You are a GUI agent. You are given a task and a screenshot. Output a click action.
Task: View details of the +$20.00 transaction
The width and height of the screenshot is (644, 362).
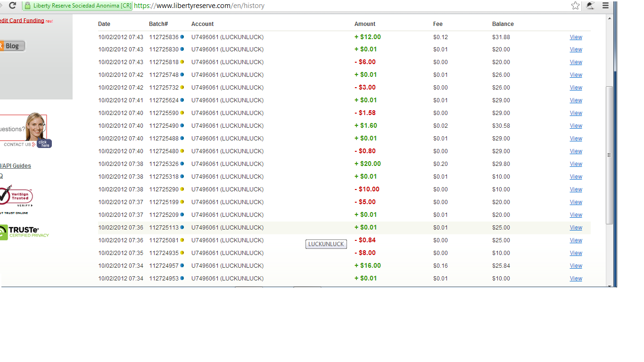click(x=576, y=164)
